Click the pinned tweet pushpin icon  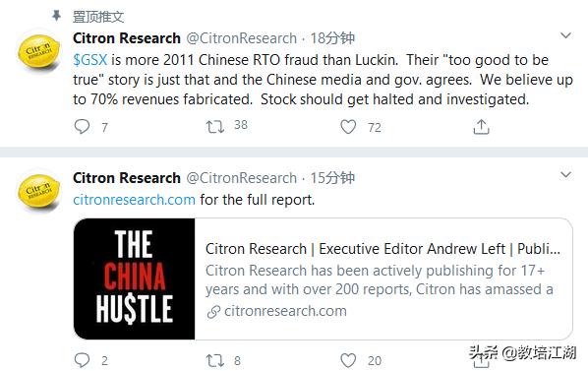[x=56, y=16]
